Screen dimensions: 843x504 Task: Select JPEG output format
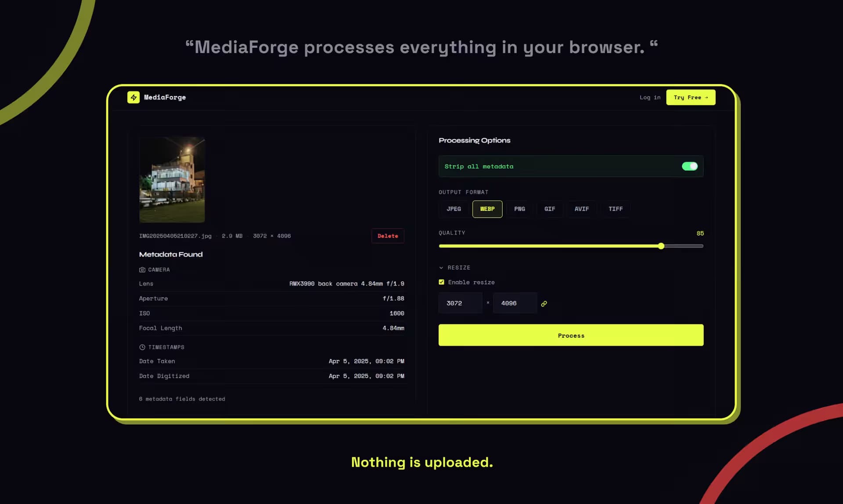pos(454,209)
